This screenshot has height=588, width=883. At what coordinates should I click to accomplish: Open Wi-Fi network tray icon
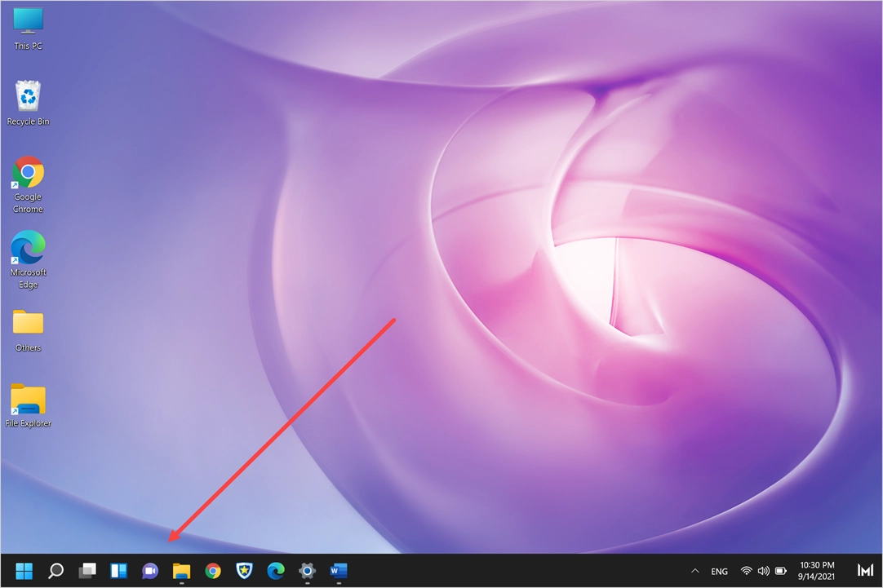click(x=746, y=571)
